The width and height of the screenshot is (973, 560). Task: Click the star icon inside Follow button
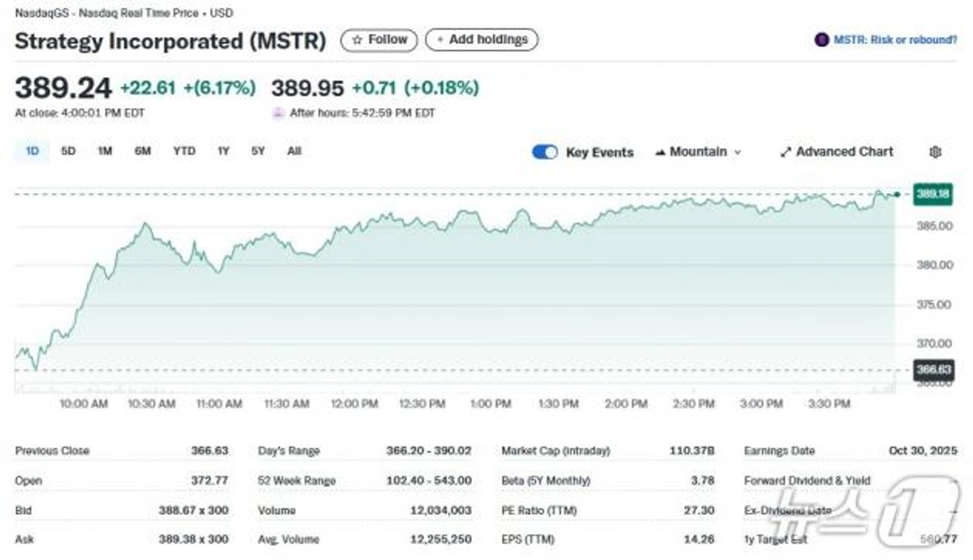357,39
